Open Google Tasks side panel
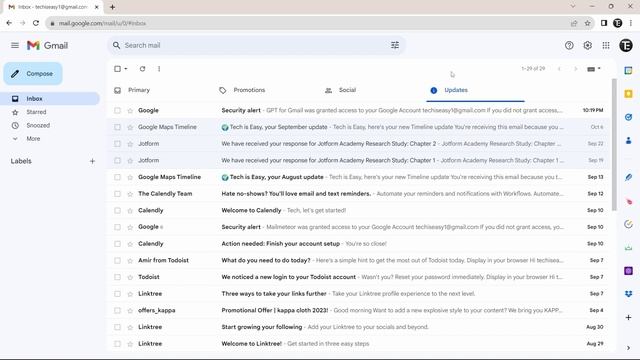The width and height of the screenshot is (640, 360). [x=628, y=117]
